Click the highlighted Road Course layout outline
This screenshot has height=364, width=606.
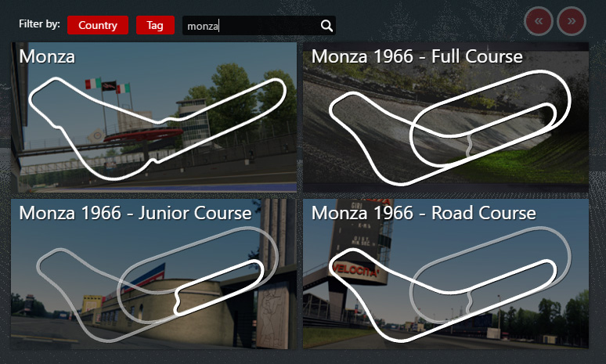tap(443, 295)
